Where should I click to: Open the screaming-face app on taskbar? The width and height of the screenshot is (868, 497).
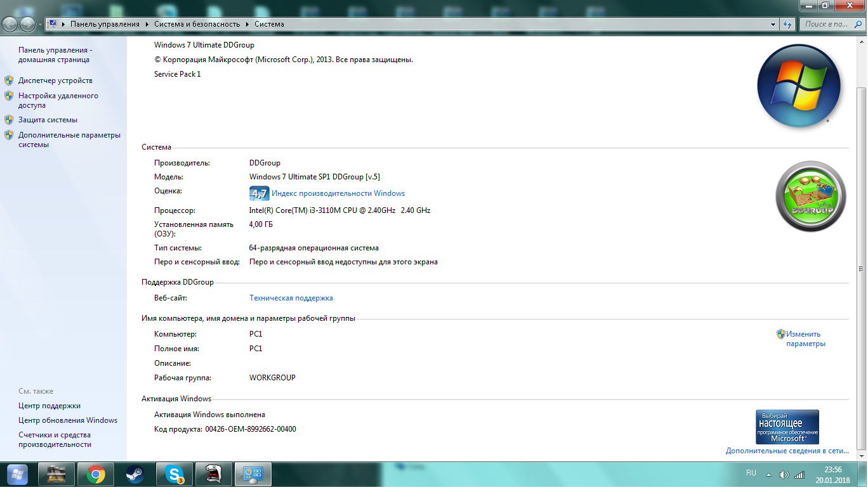coord(214,474)
